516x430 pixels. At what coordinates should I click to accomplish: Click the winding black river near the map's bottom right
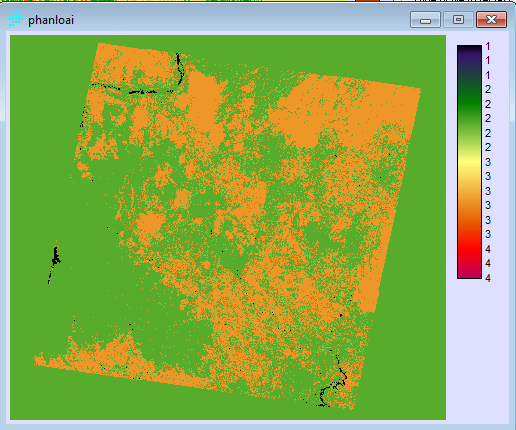pos(333,387)
